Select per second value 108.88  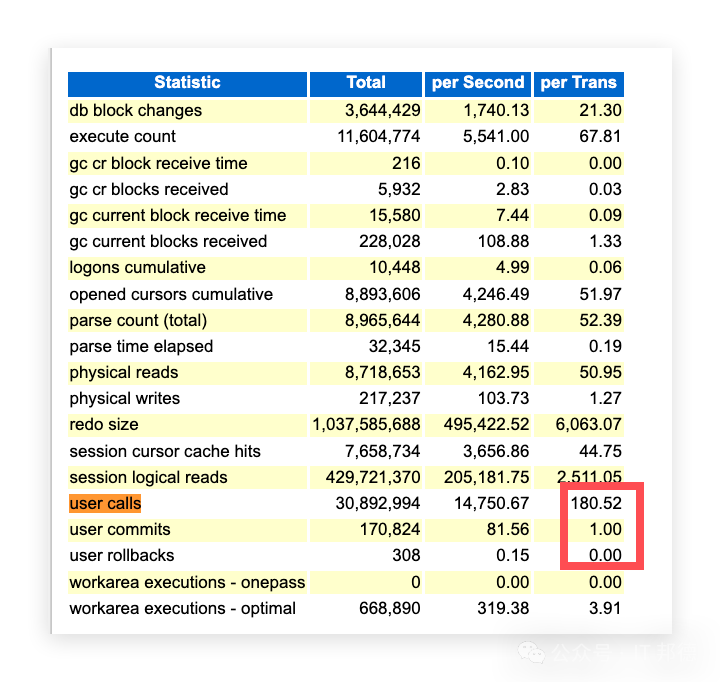(503, 242)
